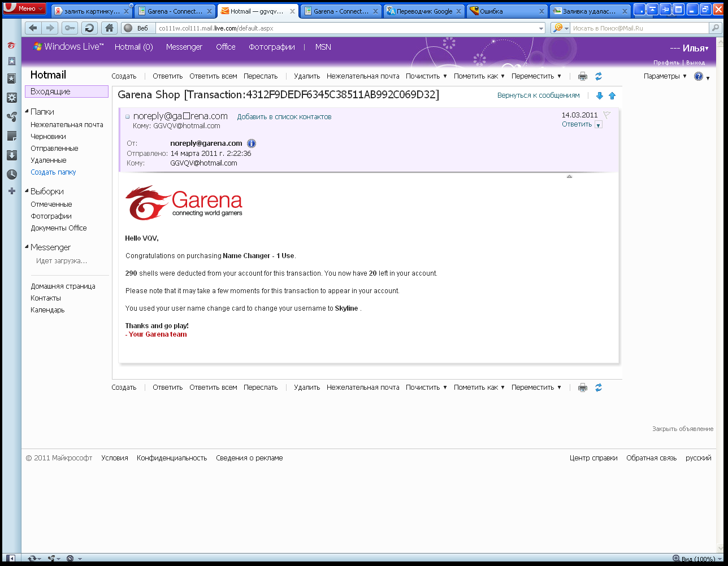Open Пометить как dropdown in top toolbar
This screenshot has height=566, width=728.
[x=479, y=76]
